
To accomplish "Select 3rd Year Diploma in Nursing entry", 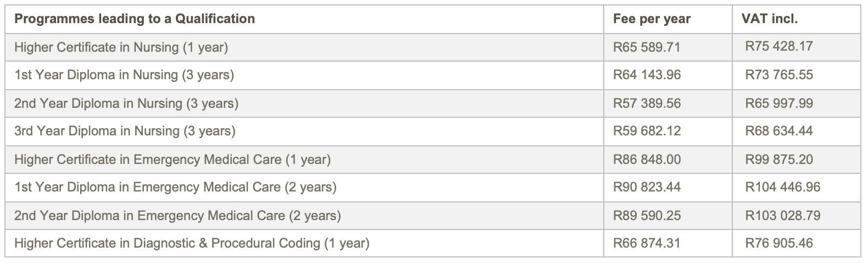I will (125, 131).
